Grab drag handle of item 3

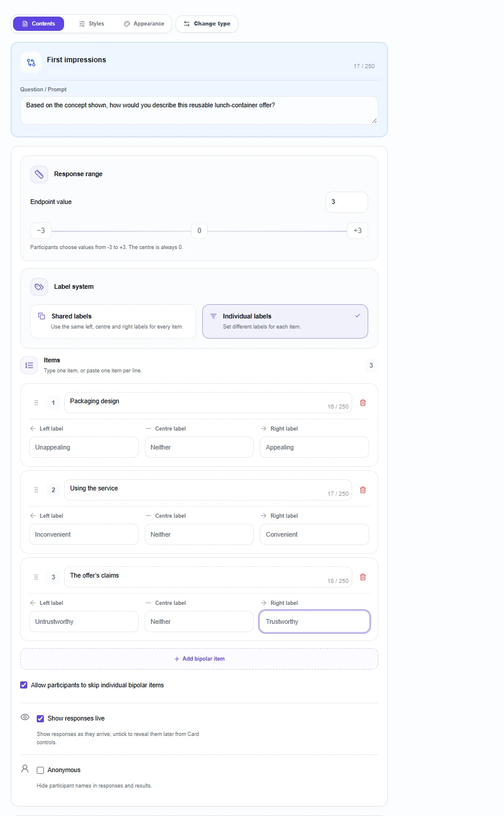click(x=36, y=577)
